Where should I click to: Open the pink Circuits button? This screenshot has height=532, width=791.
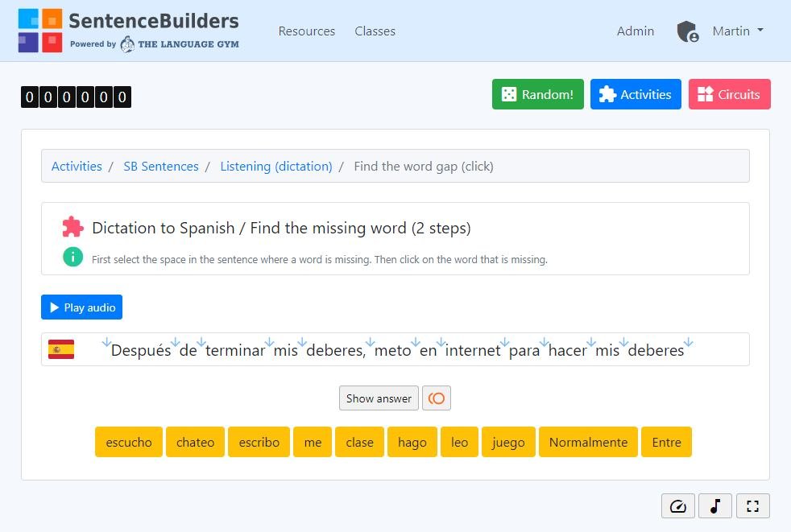point(730,94)
